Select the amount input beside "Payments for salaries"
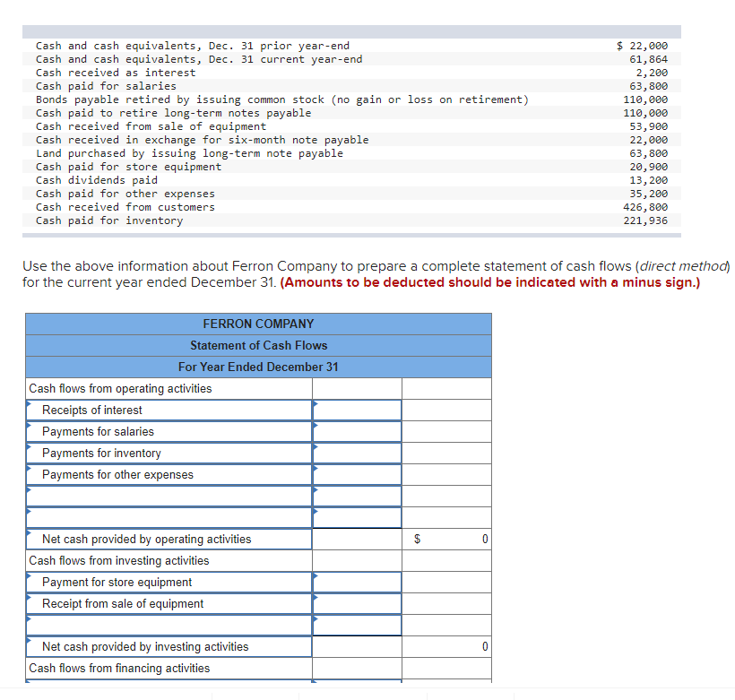 click(356, 431)
